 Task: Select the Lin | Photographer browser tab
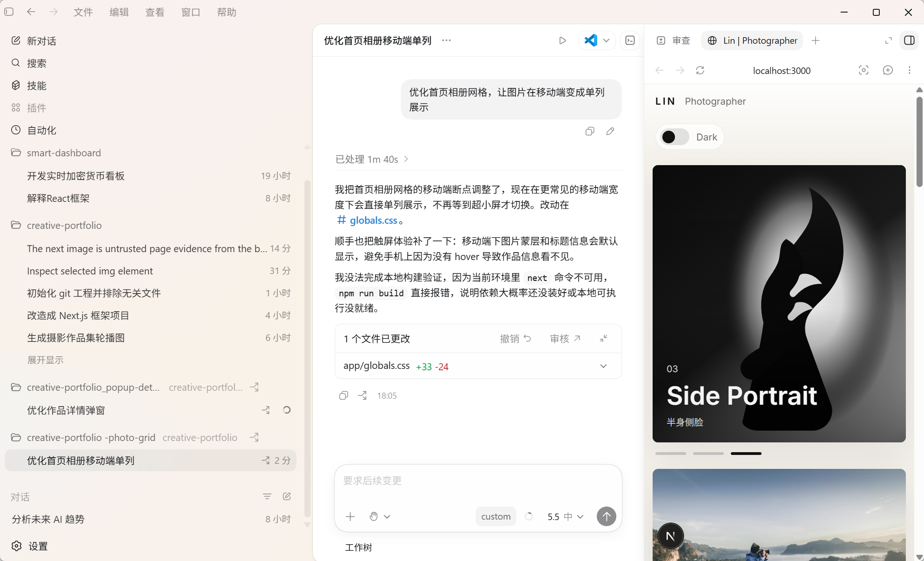coord(752,40)
